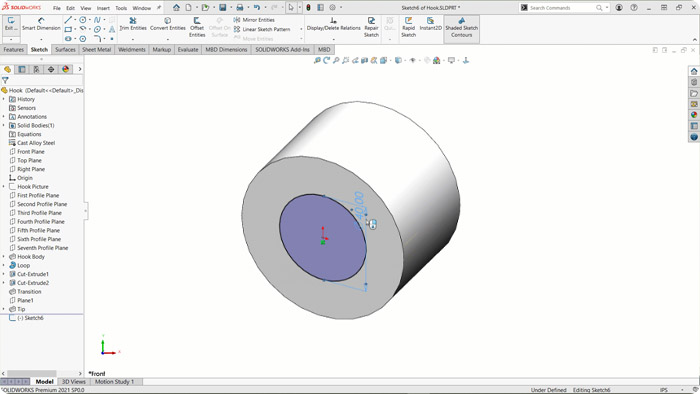Expand the Cut-Extrude1 feature
Viewport: 700px width, 394px height.
coord(4,274)
